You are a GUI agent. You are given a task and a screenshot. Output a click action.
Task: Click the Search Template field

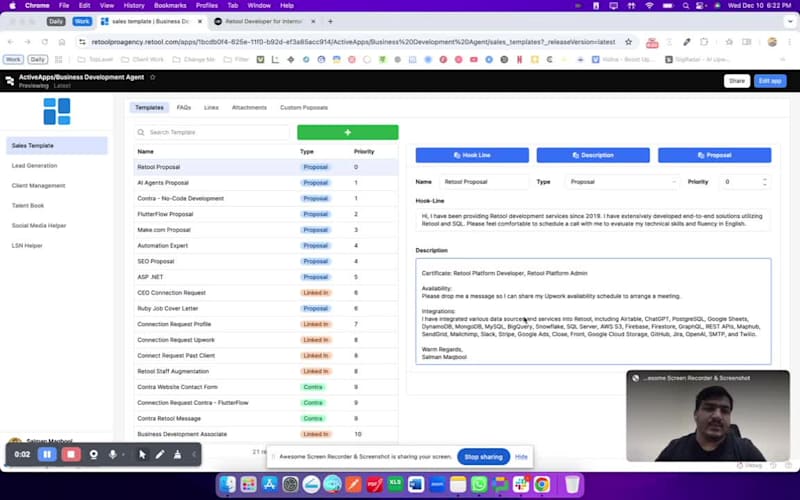click(212, 132)
